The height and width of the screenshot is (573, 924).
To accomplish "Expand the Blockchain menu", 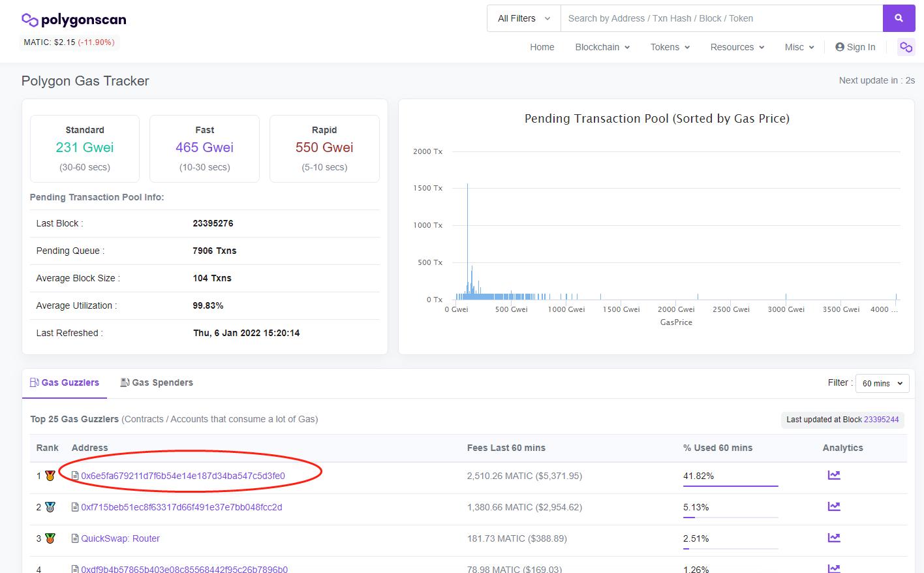I will 602,47.
